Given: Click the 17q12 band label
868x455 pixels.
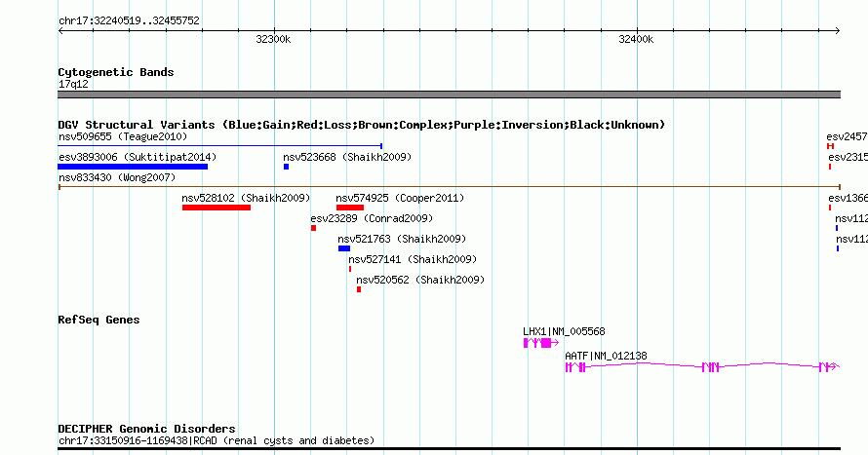Looking at the screenshot, I should pos(73,84).
